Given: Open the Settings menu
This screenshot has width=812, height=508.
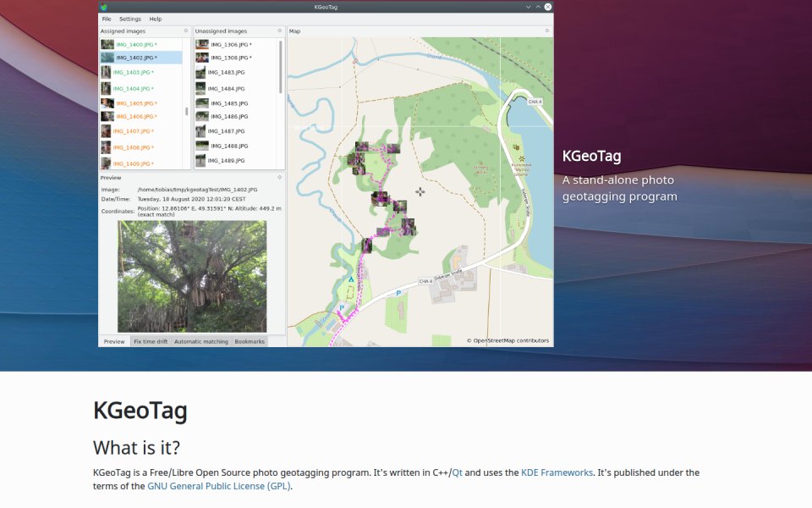Looking at the screenshot, I should (x=130, y=19).
